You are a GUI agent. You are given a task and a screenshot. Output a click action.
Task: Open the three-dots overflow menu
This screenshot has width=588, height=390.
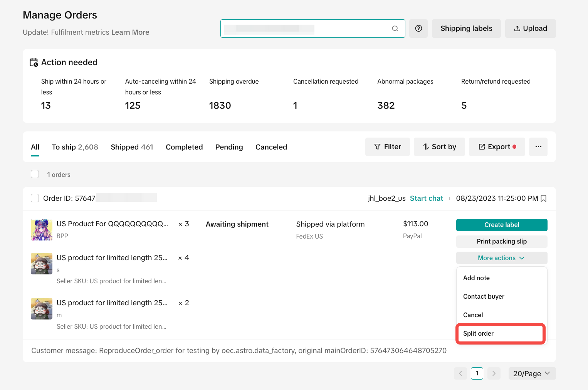pyautogui.click(x=538, y=147)
